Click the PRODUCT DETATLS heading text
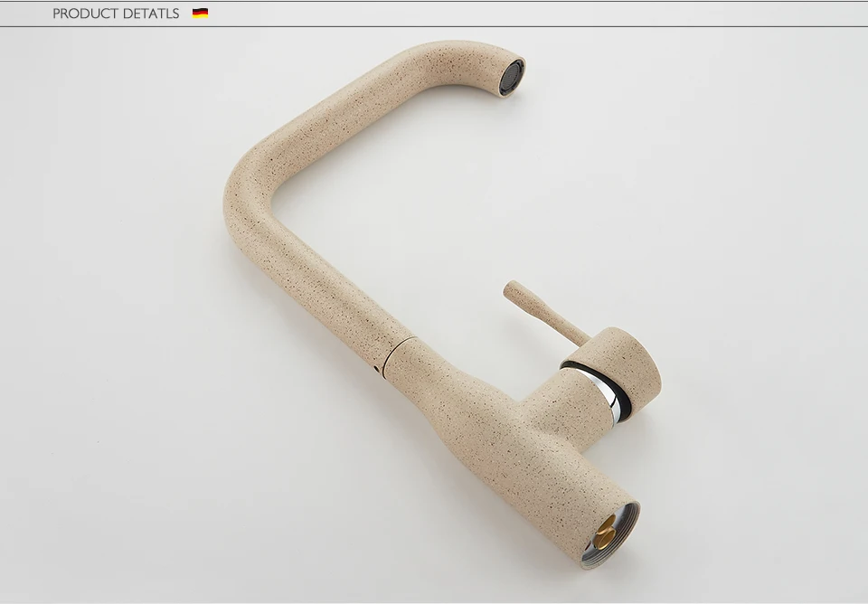868x604 pixels. click(x=116, y=14)
